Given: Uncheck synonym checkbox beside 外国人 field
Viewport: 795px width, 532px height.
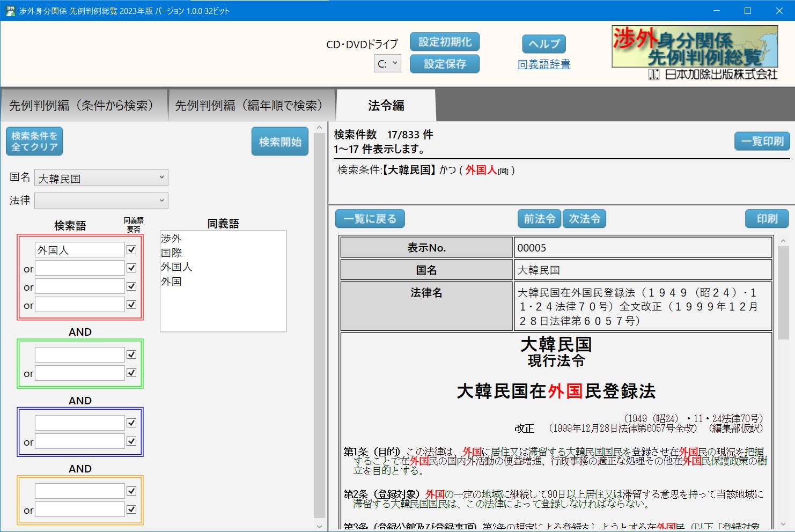Looking at the screenshot, I should coord(131,250).
